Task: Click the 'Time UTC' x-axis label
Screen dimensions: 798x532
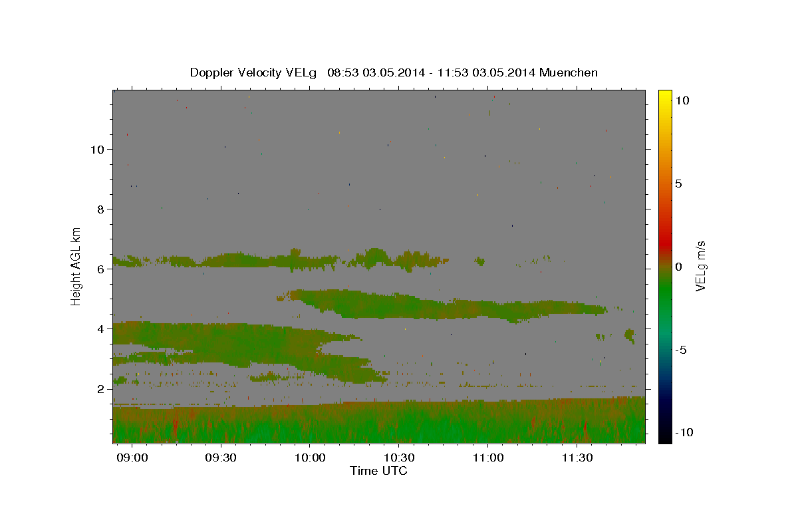Action: tap(378, 471)
